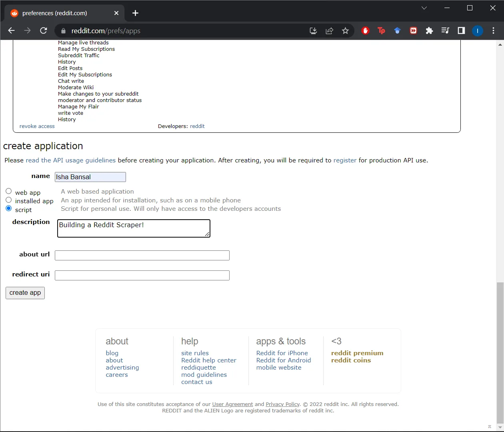
Task: Open the Extensions puzzle piece icon
Action: point(429,31)
